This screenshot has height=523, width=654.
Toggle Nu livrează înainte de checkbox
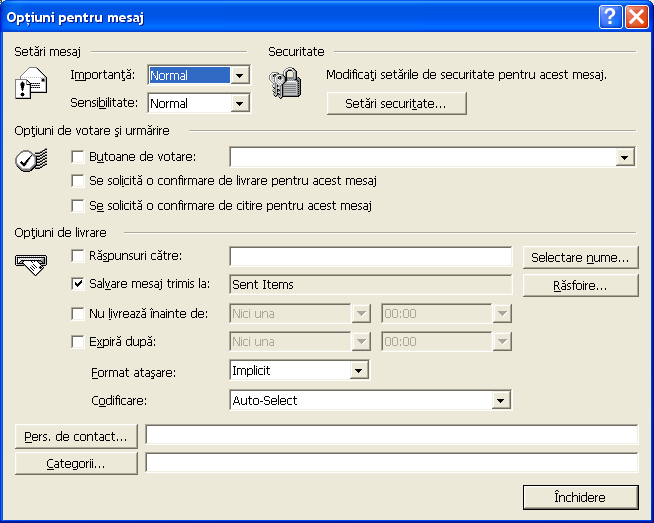[x=79, y=313]
